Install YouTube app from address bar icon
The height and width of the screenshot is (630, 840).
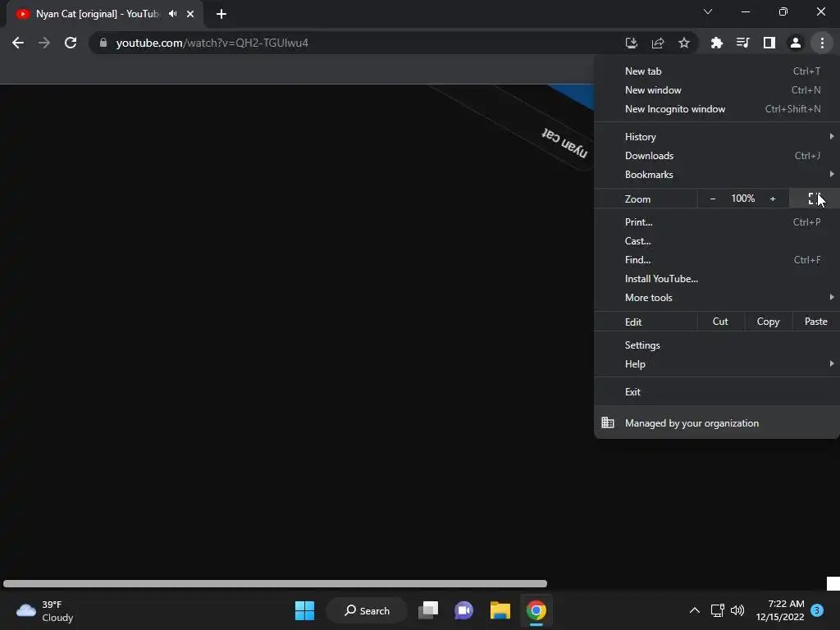click(632, 43)
